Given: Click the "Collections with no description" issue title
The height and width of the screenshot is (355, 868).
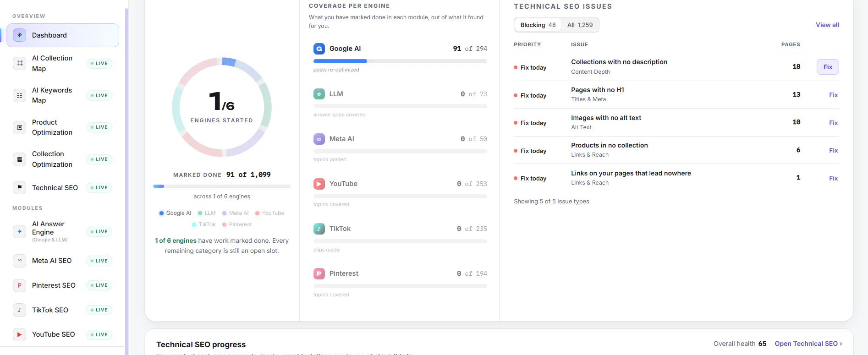Looking at the screenshot, I should [619, 62].
